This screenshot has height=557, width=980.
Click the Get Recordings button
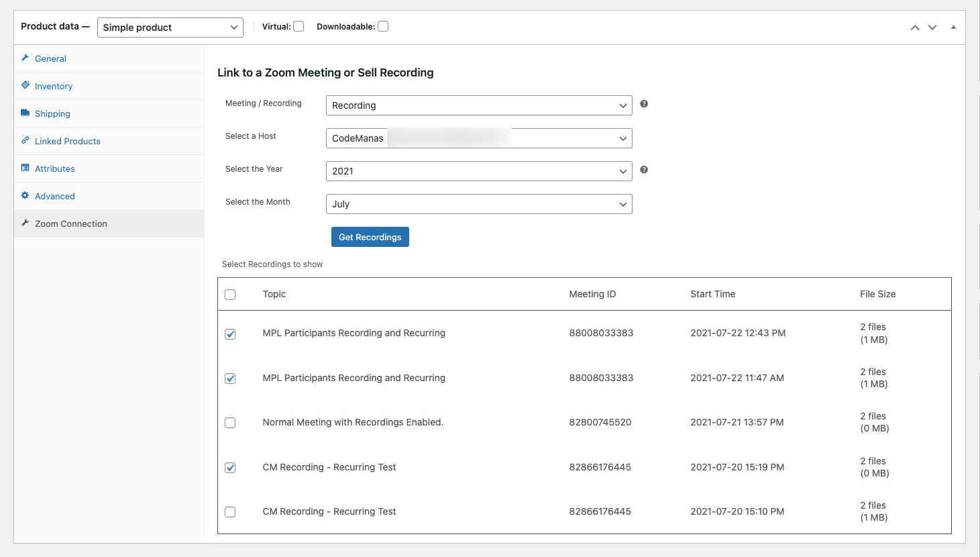click(370, 237)
